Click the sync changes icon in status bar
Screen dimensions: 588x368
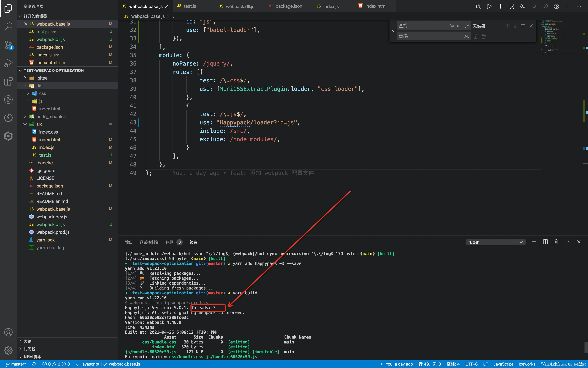pos(34,364)
